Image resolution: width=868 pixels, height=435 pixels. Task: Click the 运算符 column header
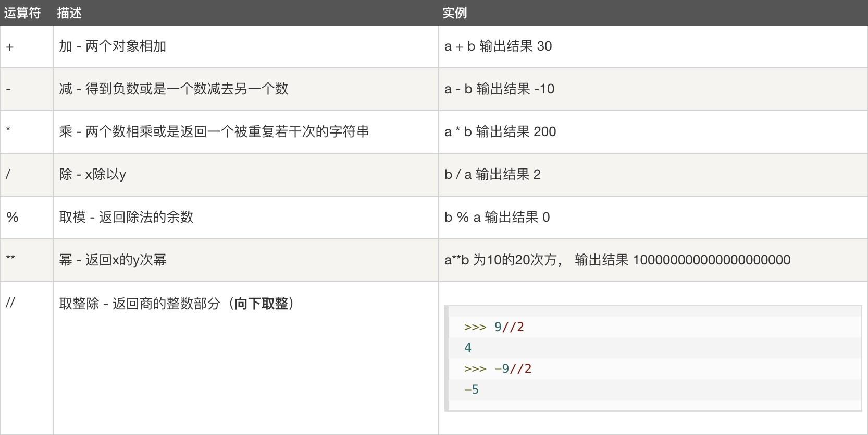point(22,13)
